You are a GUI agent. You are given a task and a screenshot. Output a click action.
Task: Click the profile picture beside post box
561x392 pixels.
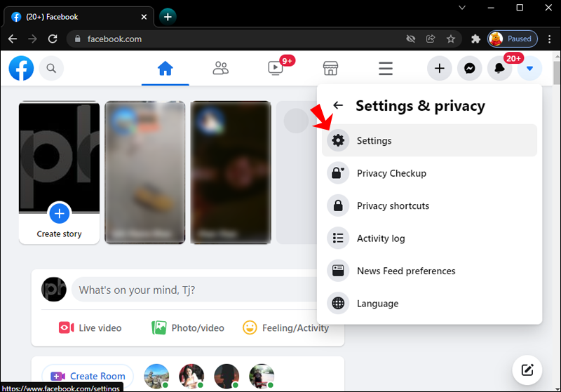click(x=54, y=290)
